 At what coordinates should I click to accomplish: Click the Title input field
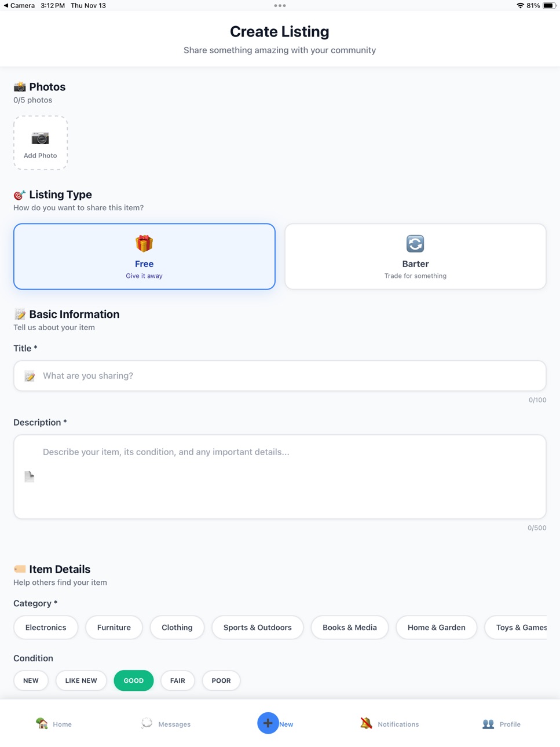pyautogui.click(x=280, y=376)
